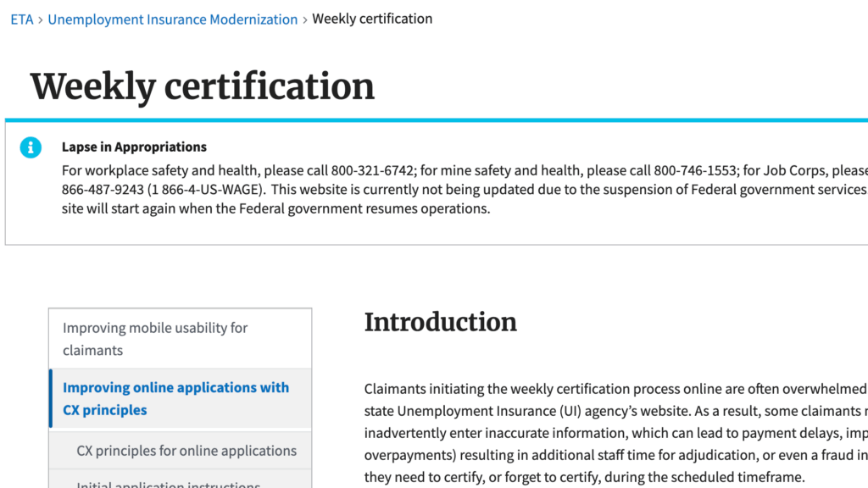This screenshot has height=488, width=868.
Task: Go to Unemployment Insurance Modernization breadcrumb
Action: click(173, 19)
